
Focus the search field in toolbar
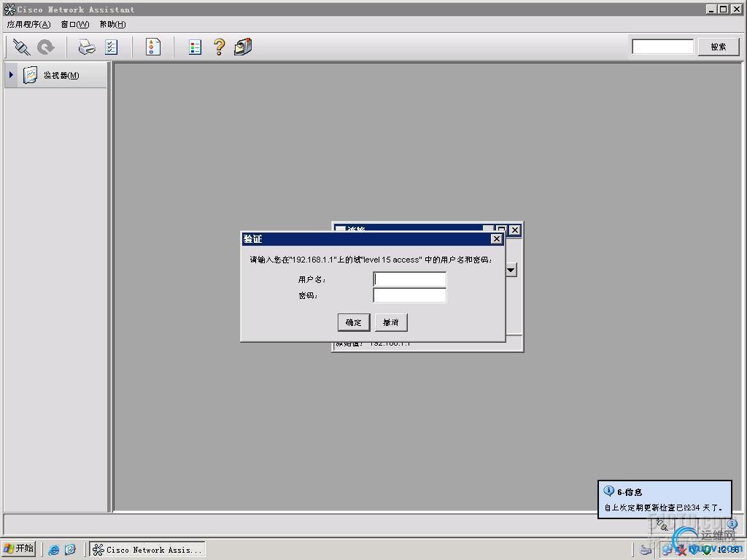coord(662,47)
